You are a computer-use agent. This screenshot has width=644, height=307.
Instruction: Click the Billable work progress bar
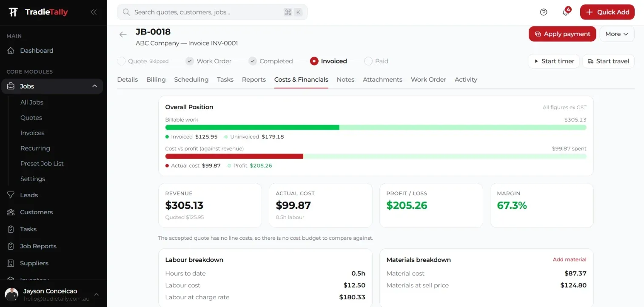coord(376,128)
